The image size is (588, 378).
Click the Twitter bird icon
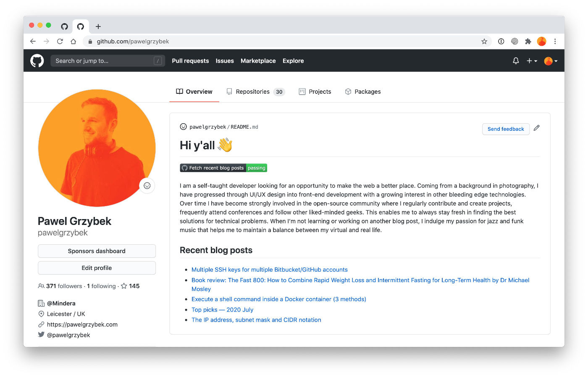(41, 334)
